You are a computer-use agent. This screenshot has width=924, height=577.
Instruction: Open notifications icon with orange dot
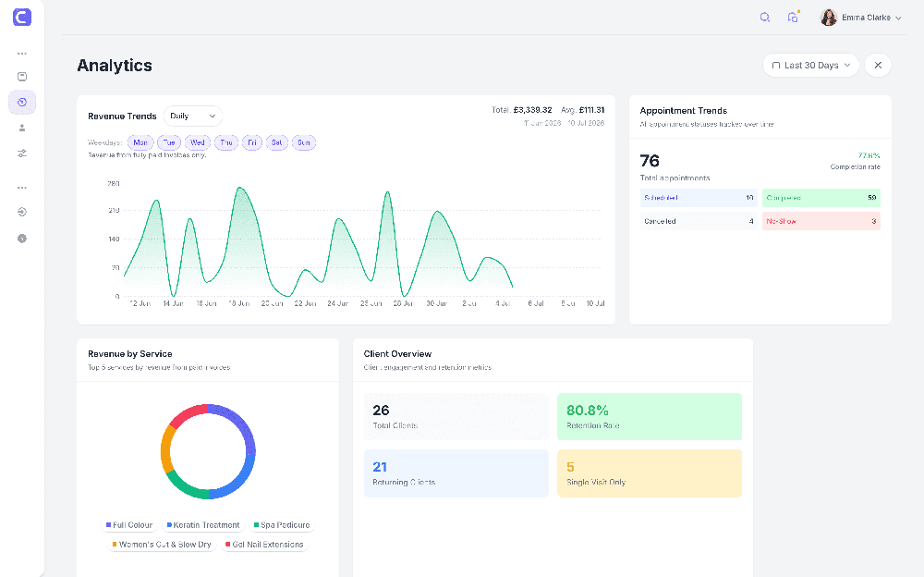[x=793, y=18]
